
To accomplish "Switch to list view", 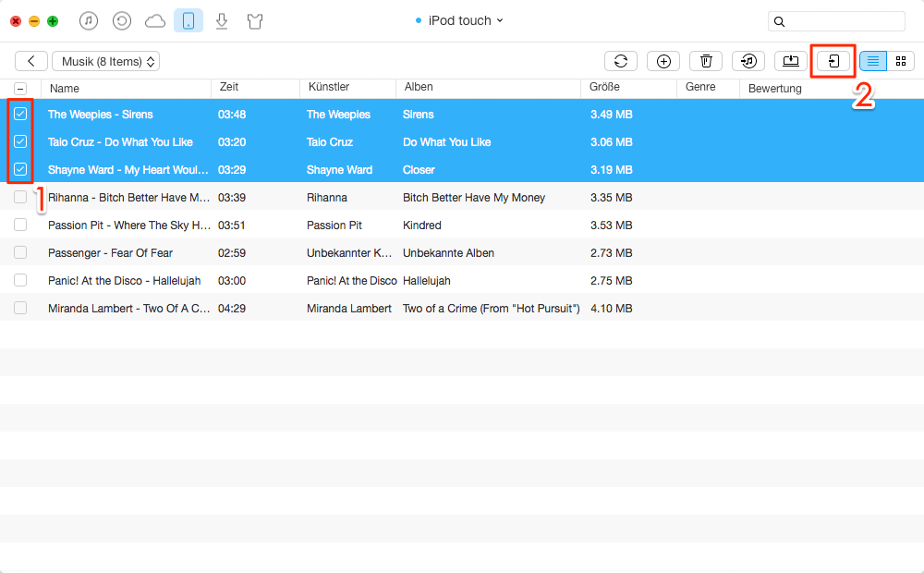I will coord(873,61).
